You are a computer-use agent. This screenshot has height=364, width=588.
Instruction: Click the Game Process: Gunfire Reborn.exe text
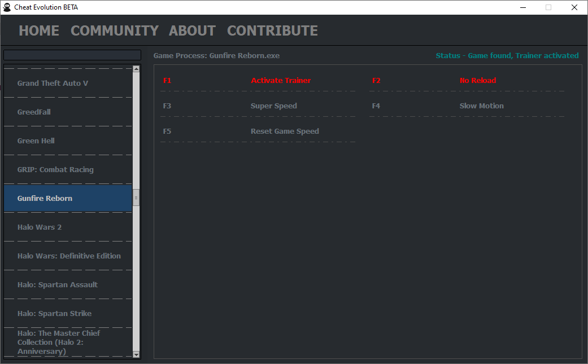pyautogui.click(x=216, y=56)
